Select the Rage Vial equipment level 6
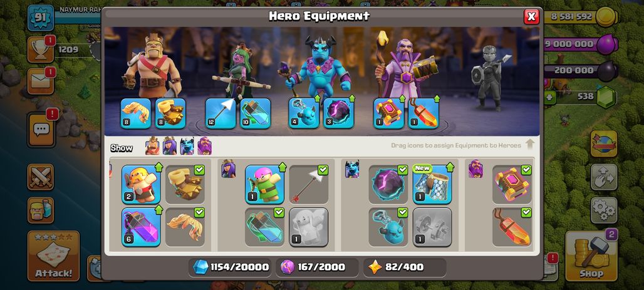The image size is (644, 290). (x=141, y=227)
